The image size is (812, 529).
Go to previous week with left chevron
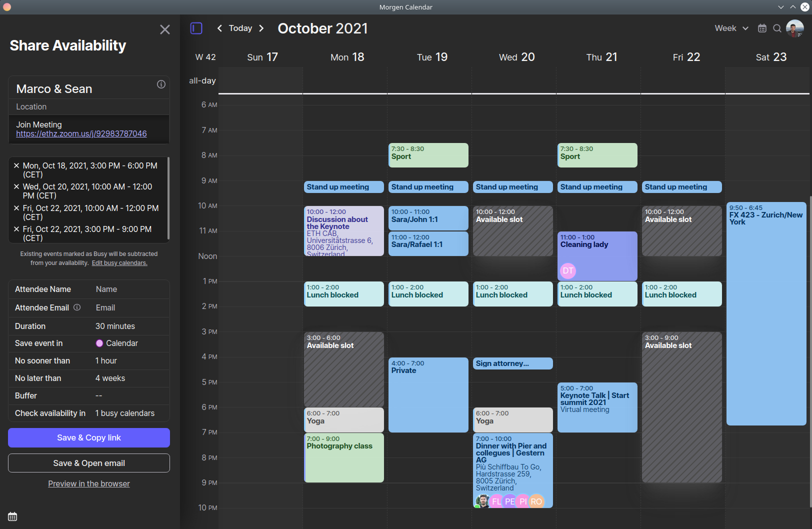(220, 28)
